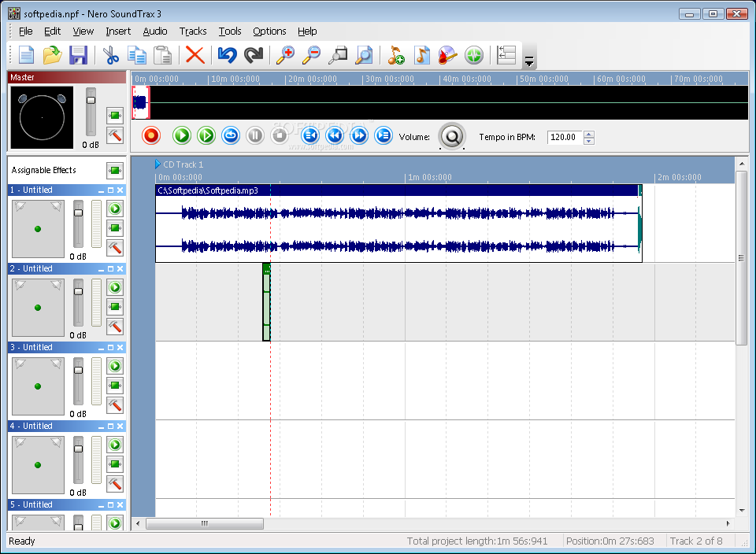Zoom in with the plus magnifier
This screenshot has height=554, width=756.
(285, 55)
